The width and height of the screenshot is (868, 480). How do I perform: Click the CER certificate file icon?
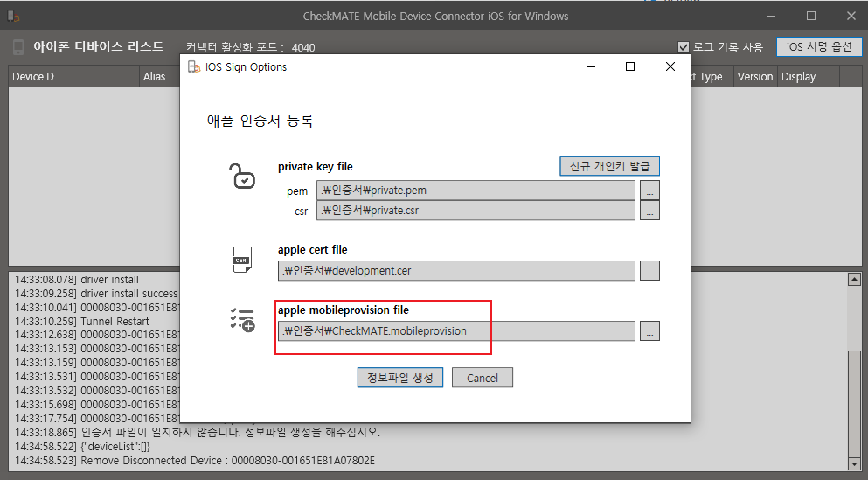tap(242, 260)
